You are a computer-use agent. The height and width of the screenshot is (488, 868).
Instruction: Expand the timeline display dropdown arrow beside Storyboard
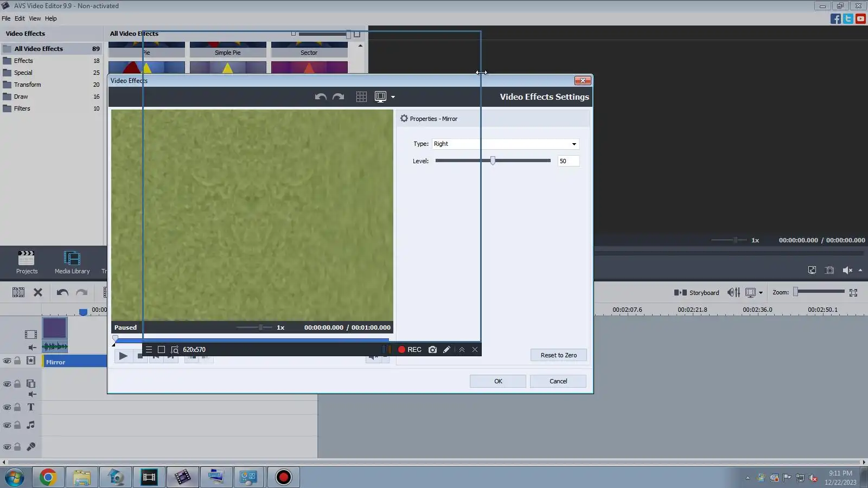click(761, 293)
